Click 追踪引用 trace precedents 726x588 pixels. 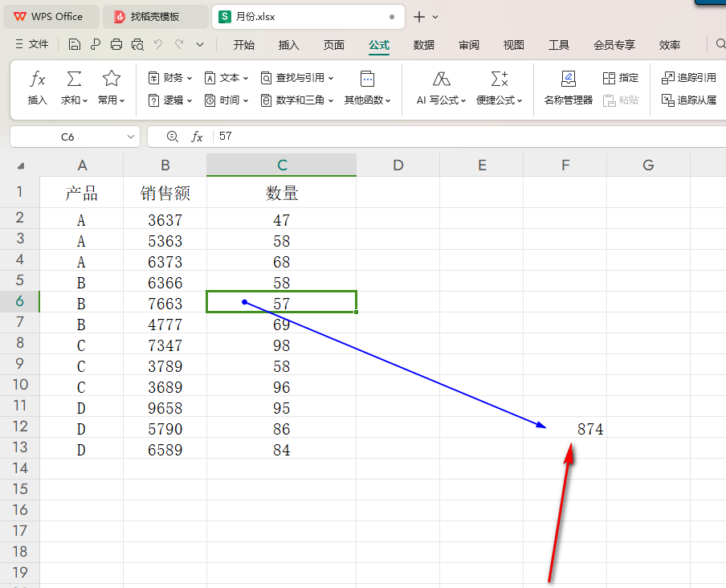[x=689, y=78]
